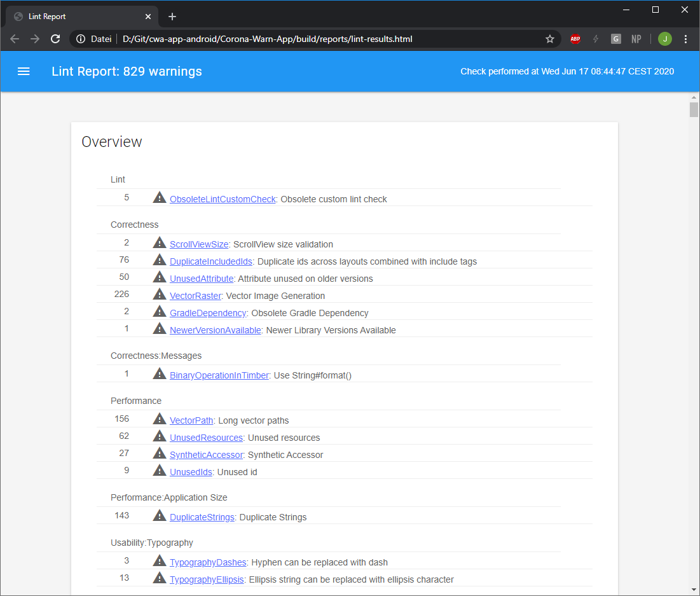Click the browser forward arrow

[x=35, y=39]
